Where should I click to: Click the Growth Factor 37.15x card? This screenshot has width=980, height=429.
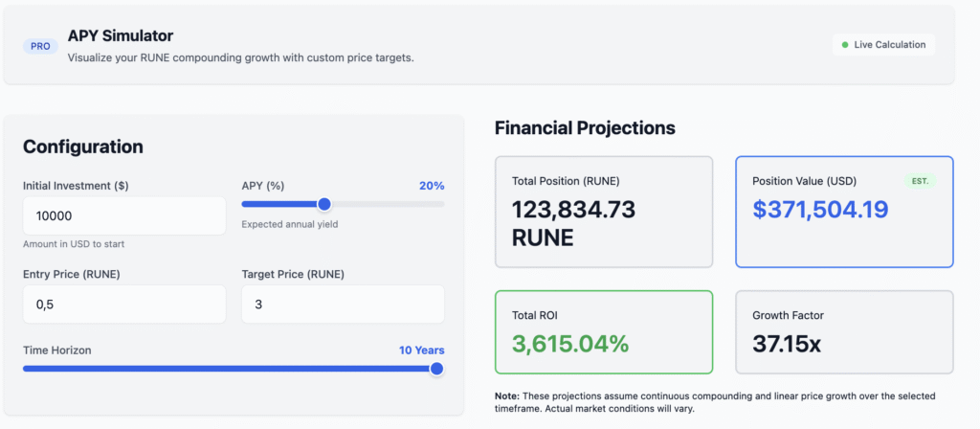tap(843, 331)
